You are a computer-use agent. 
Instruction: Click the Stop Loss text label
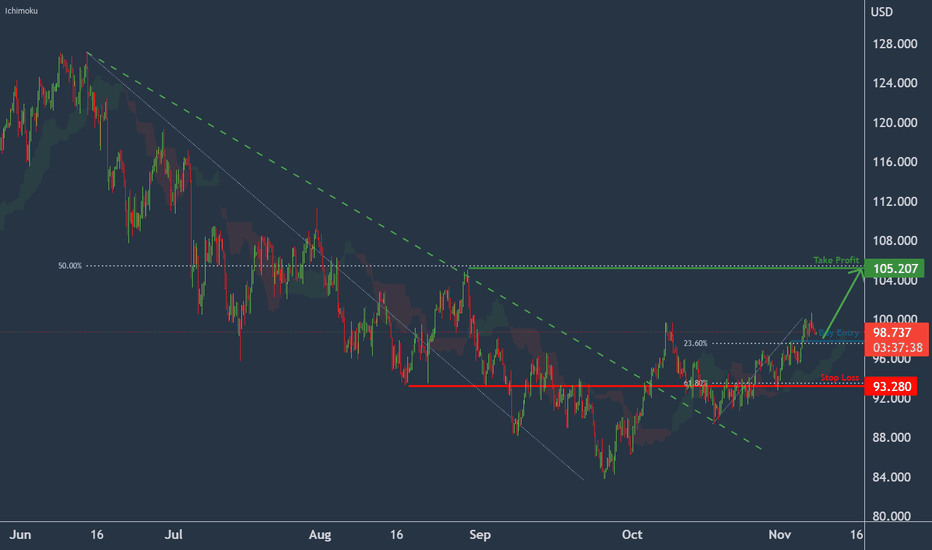coord(839,378)
